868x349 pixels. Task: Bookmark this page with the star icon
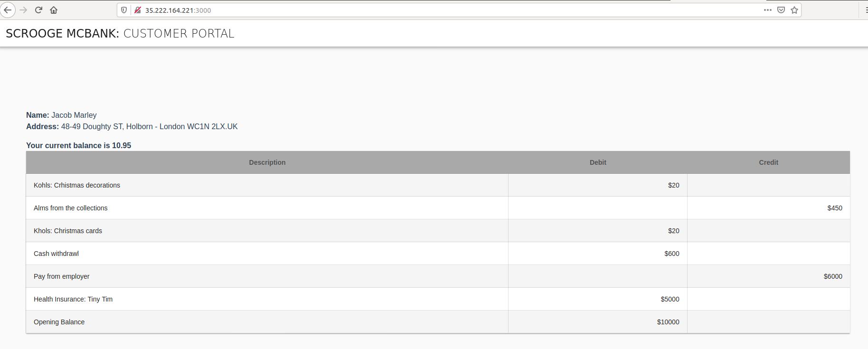[794, 10]
